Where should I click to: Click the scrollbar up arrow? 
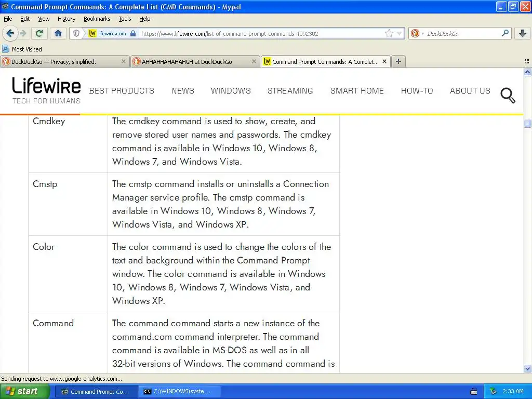527,72
